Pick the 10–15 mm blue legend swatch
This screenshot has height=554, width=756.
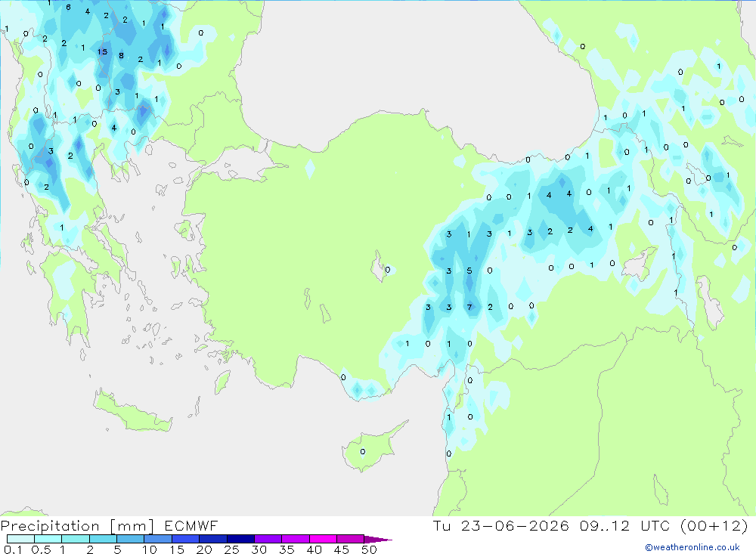click(x=158, y=539)
